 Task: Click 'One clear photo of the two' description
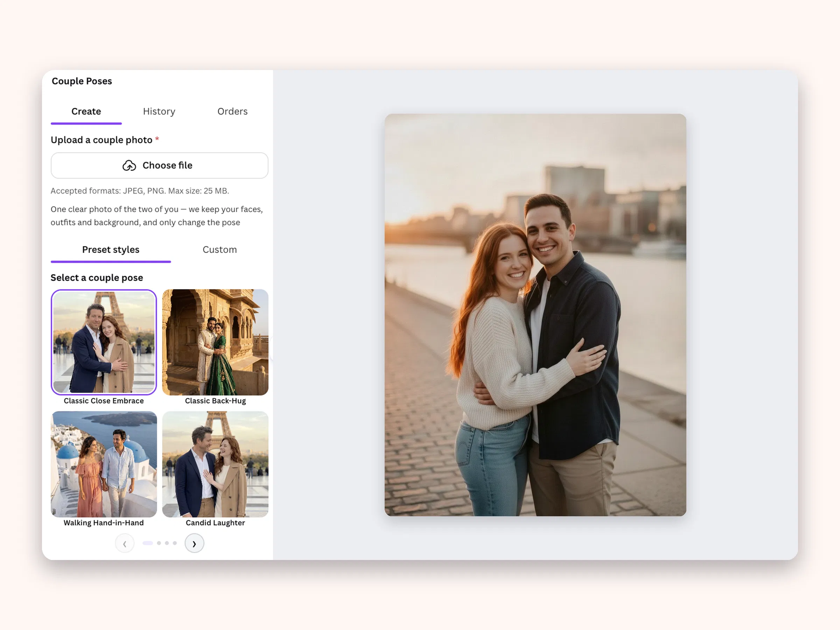(x=157, y=216)
